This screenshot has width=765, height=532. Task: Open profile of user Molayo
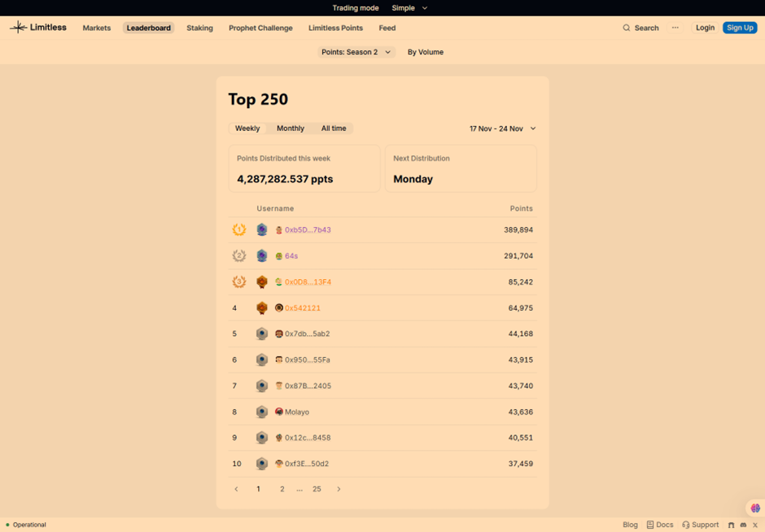coord(298,412)
